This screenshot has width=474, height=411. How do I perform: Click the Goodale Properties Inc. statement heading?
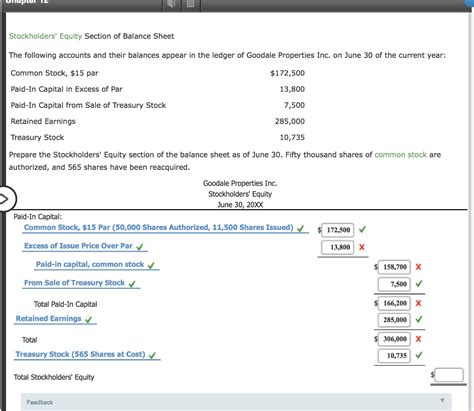[x=240, y=183]
